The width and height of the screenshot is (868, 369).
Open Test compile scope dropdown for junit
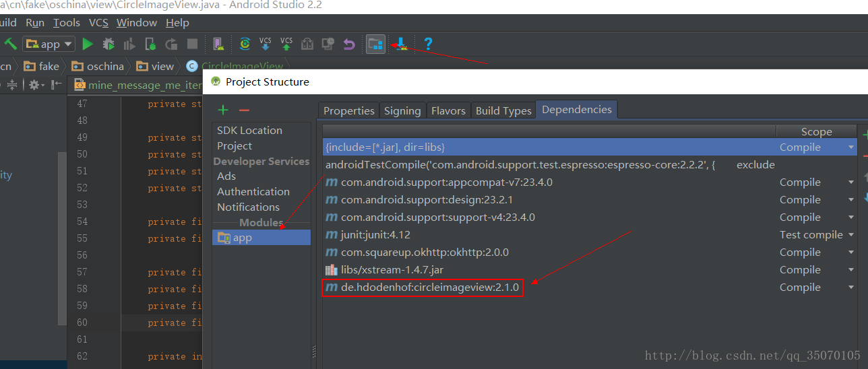[x=850, y=235]
